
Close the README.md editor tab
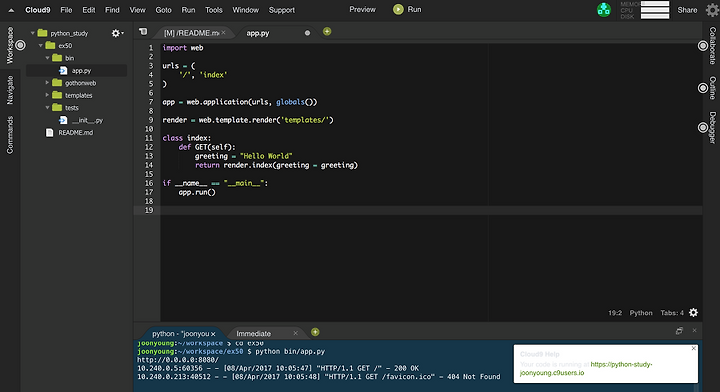coord(223,33)
